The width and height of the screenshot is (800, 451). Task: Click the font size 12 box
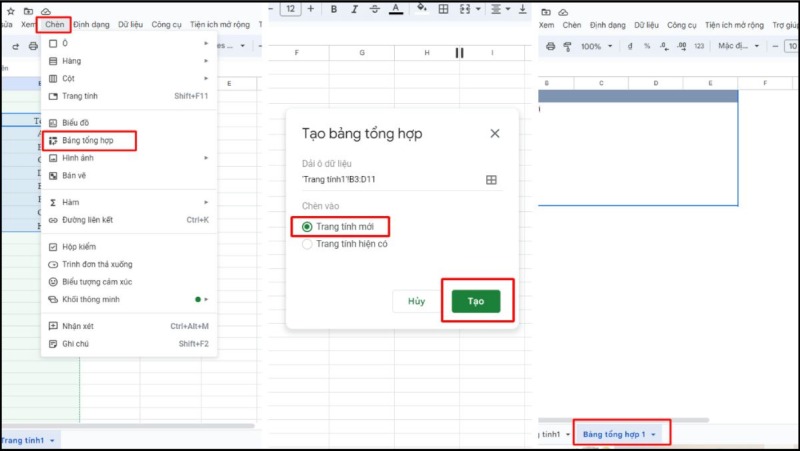290,9
